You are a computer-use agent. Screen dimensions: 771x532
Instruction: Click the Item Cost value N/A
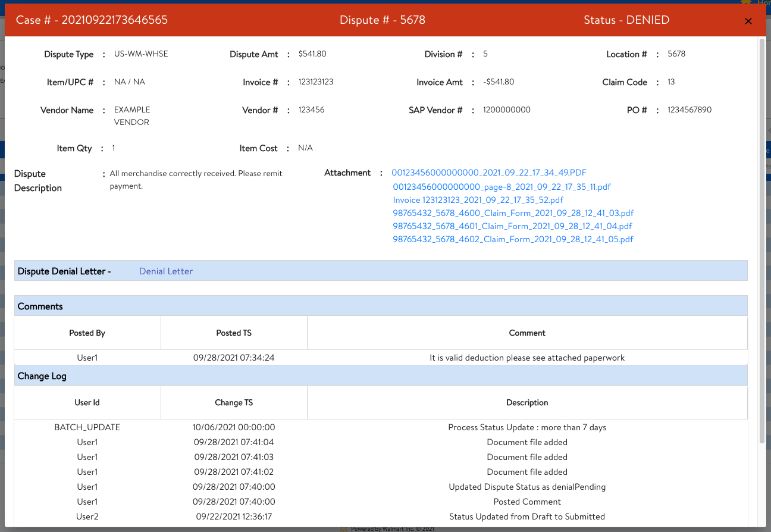pyautogui.click(x=305, y=148)
